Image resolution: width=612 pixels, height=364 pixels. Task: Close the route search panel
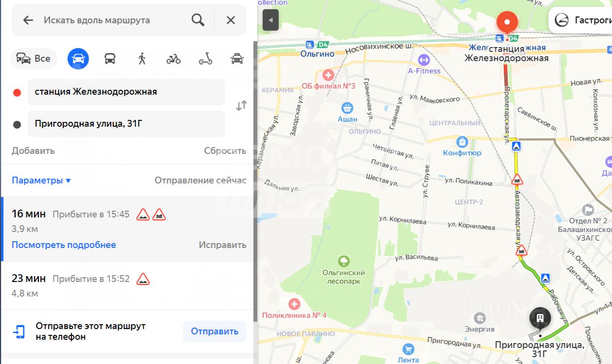click(231, 20)
